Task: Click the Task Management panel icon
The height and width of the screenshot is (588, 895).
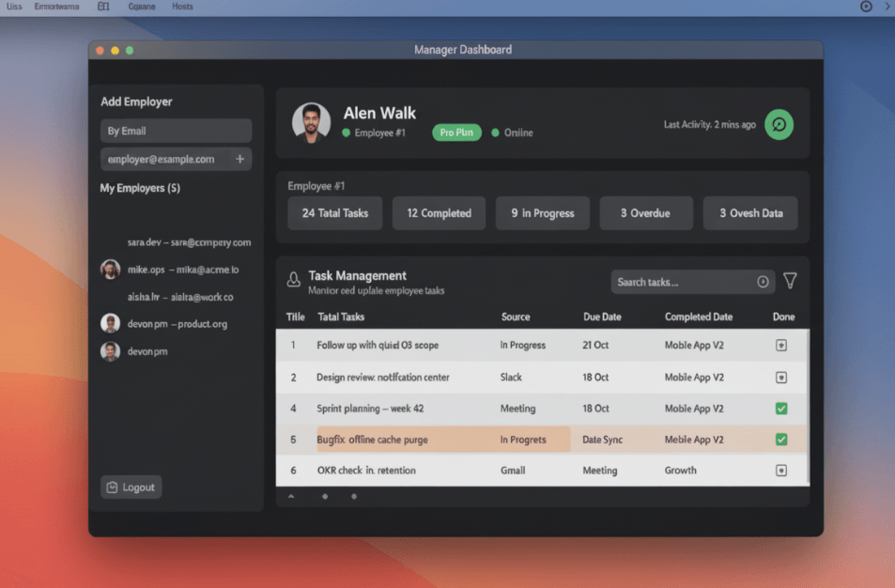Action: [294, 278]
